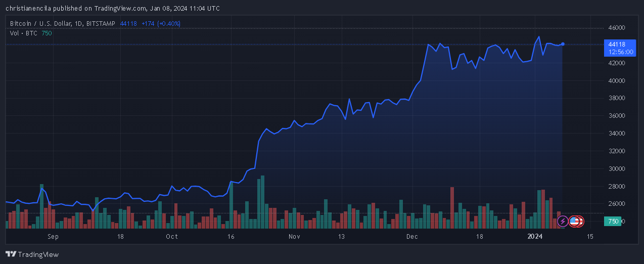Screen dimensions: 644x264
Task: Click the TradingView logo
Action: pos(32,254)
